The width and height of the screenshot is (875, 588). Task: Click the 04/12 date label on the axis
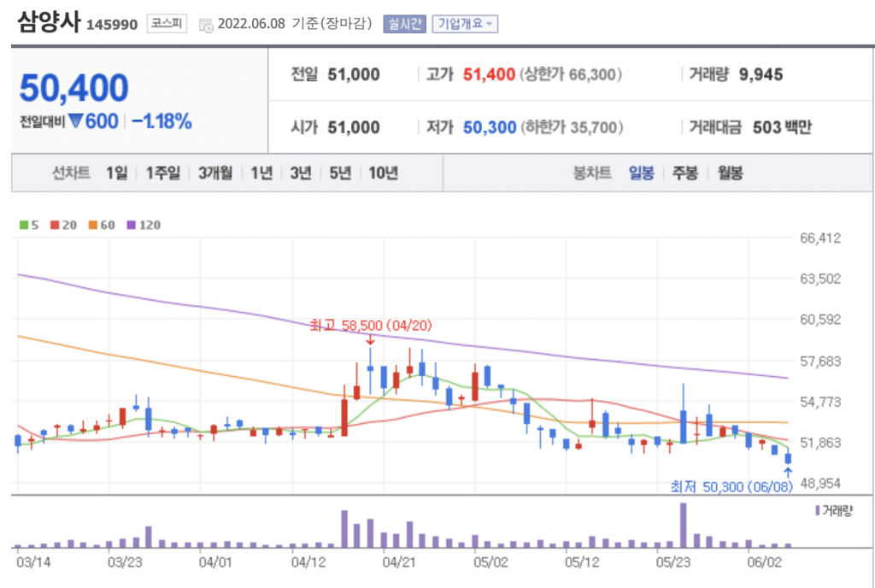(308, 562)
